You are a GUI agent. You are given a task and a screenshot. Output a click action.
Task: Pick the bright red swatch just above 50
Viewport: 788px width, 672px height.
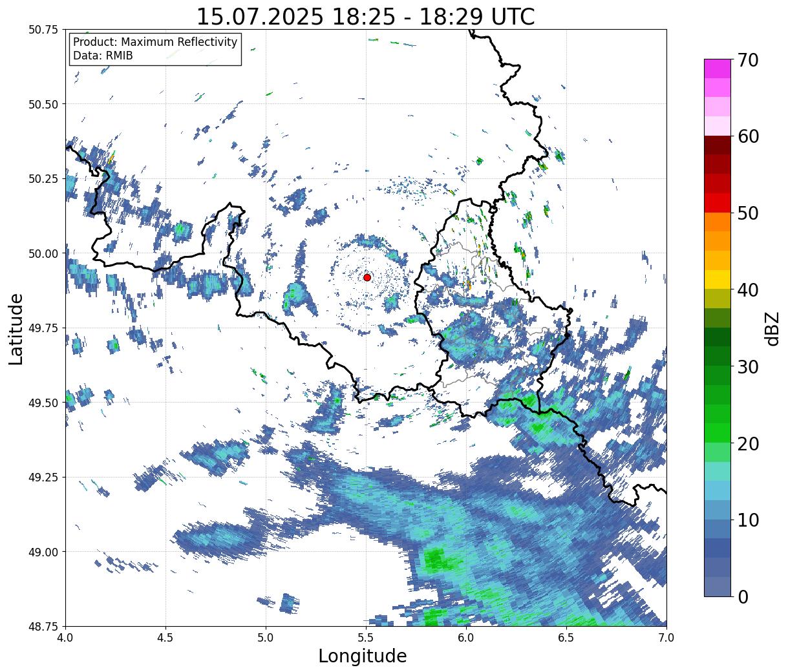(717, 203)
